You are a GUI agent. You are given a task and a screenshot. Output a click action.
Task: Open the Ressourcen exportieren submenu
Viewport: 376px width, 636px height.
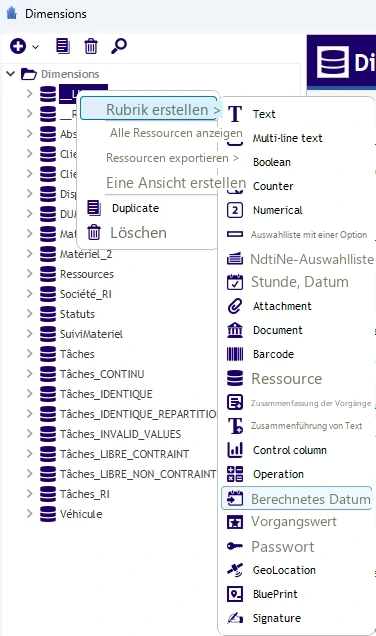pyautogui.click(x=172, y=158)
